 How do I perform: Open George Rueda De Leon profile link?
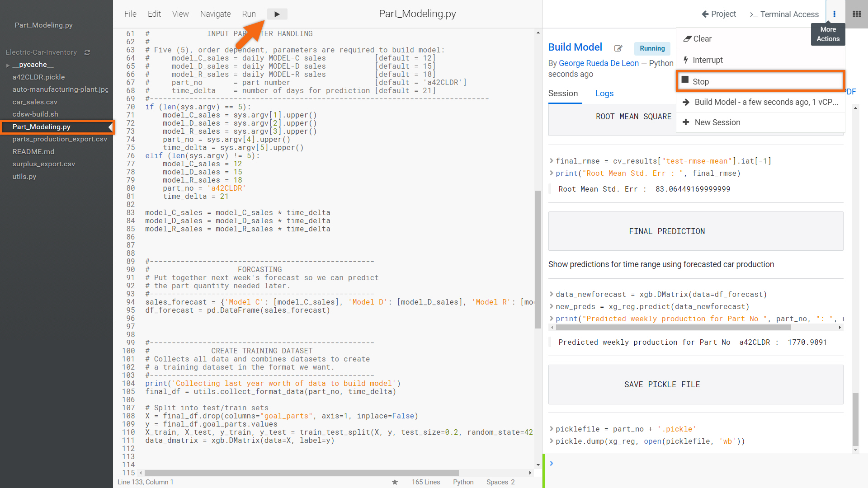599,63
